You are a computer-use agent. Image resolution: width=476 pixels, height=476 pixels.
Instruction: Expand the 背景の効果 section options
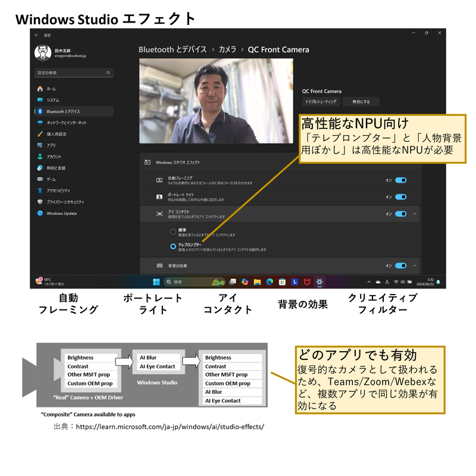[414, 265]
